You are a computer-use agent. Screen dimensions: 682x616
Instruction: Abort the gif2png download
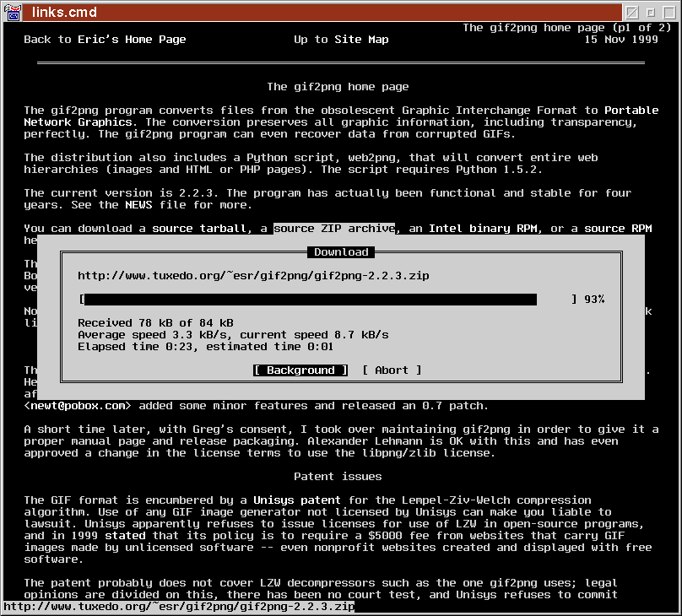click(x=392, y=370)
